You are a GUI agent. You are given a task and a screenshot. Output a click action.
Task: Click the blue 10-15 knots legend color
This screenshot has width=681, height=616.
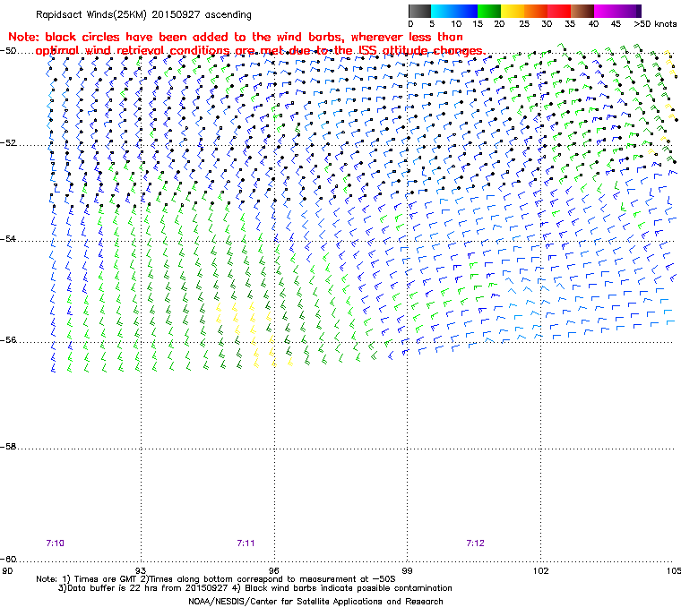(466, 11)
